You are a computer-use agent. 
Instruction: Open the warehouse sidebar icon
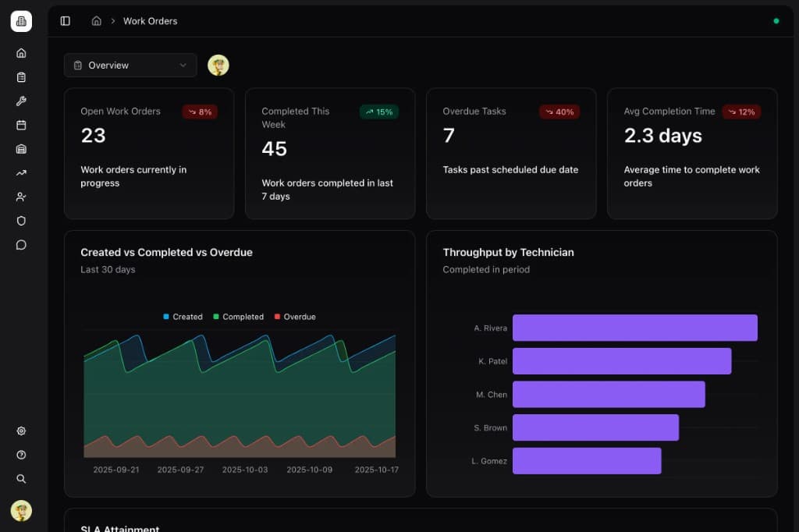click(x=21, y=149)
